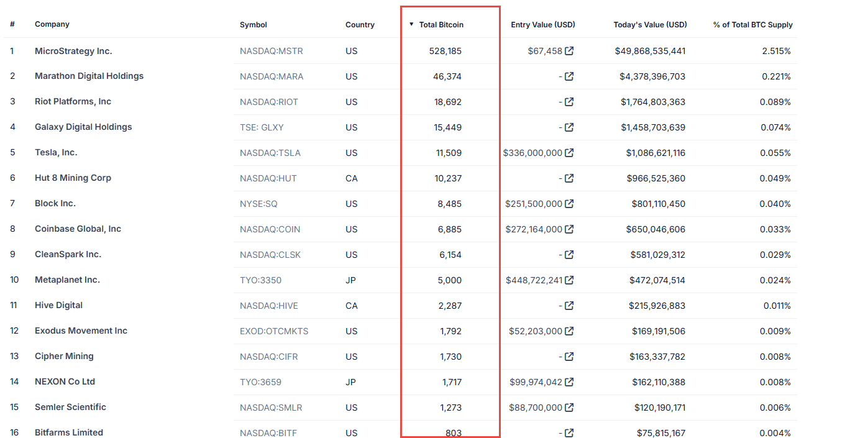This screenshot has width=868, height=438.
Task: Select the $49,868,535,441 today's value
Action: [x=650, y=51]
